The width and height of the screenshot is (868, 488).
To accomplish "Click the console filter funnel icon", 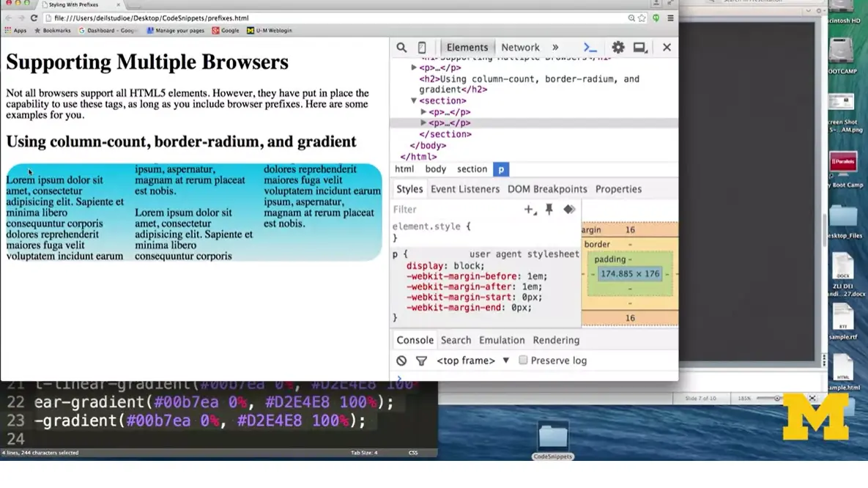I will 421,361.
